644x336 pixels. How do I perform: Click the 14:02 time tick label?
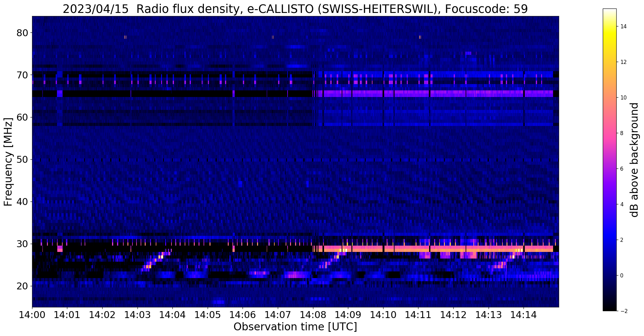click(x=102, y=315)
